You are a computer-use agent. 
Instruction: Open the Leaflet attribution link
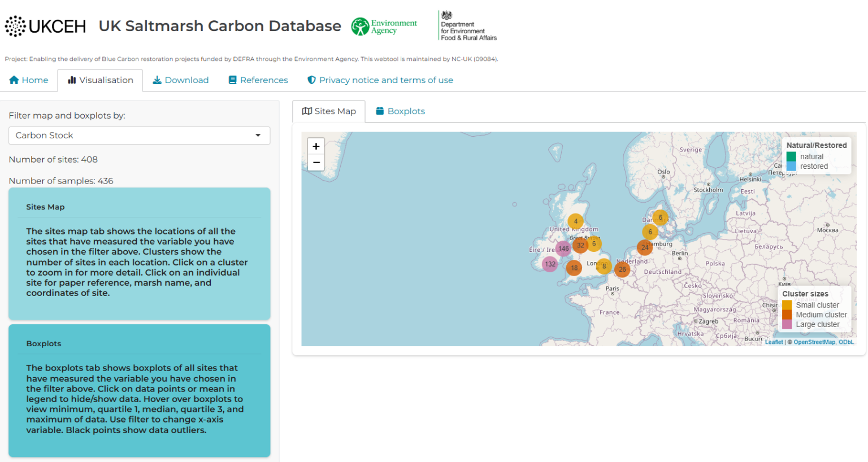(774, 342)
